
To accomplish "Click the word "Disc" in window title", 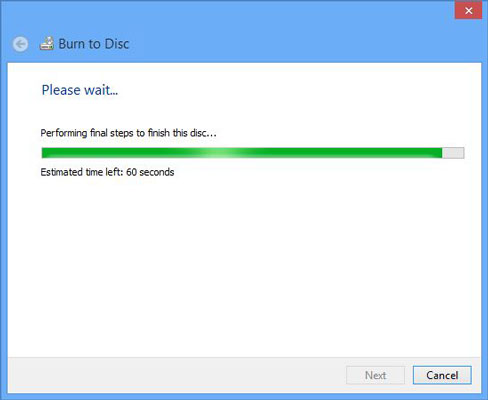I will [x=117, y=44].
